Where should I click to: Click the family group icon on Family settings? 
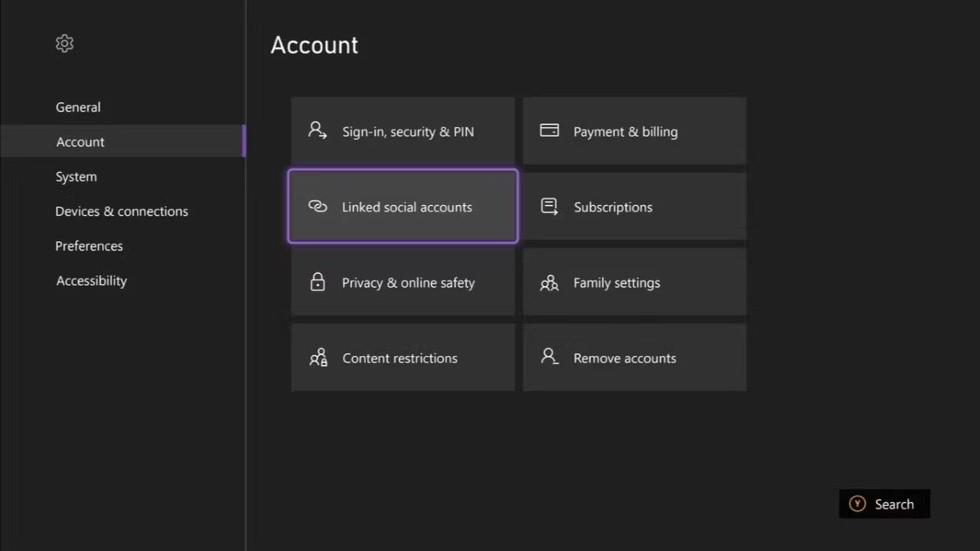point(549,282)
